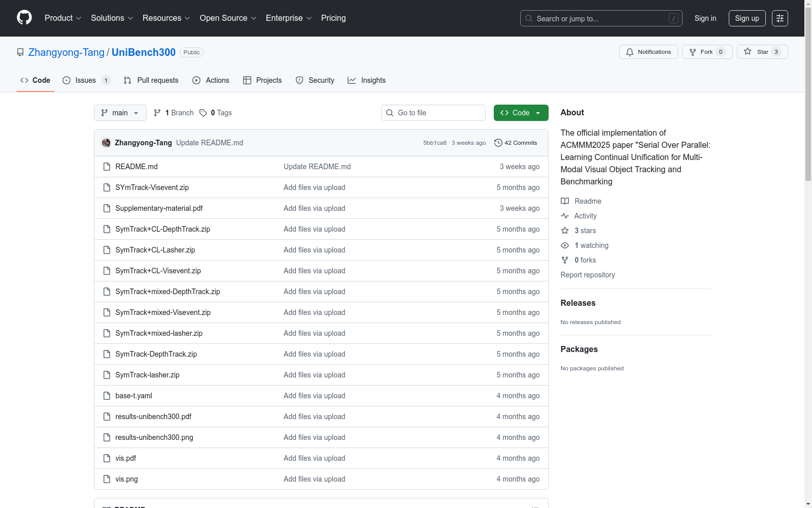This screenshot has height=508, width=812.
Task: Open the green Code dropdown button
Action: pyautogui.click(x=521, y=113)
